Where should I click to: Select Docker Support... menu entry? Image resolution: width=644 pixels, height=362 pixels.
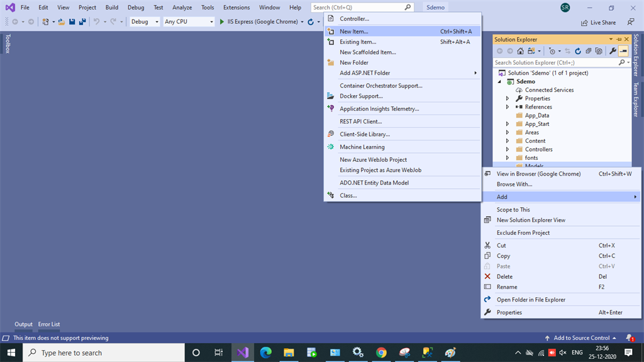tap(402, 96)
